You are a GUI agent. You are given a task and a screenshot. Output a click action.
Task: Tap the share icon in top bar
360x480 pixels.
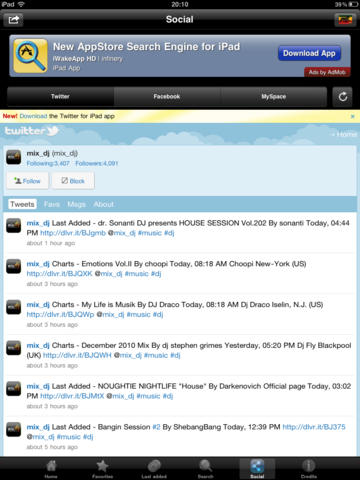(13, 20)
